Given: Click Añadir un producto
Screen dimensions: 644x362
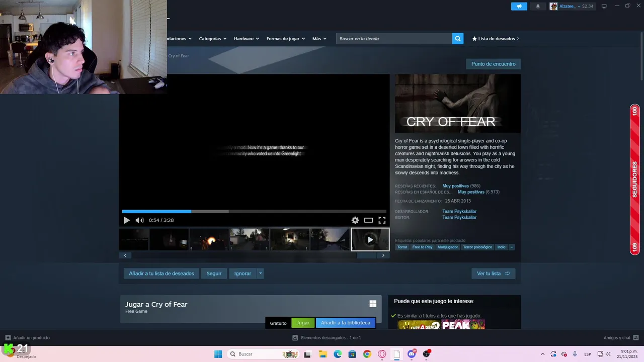Looking at the screenshot, I should pyautogui.click(x=27, y=338).
